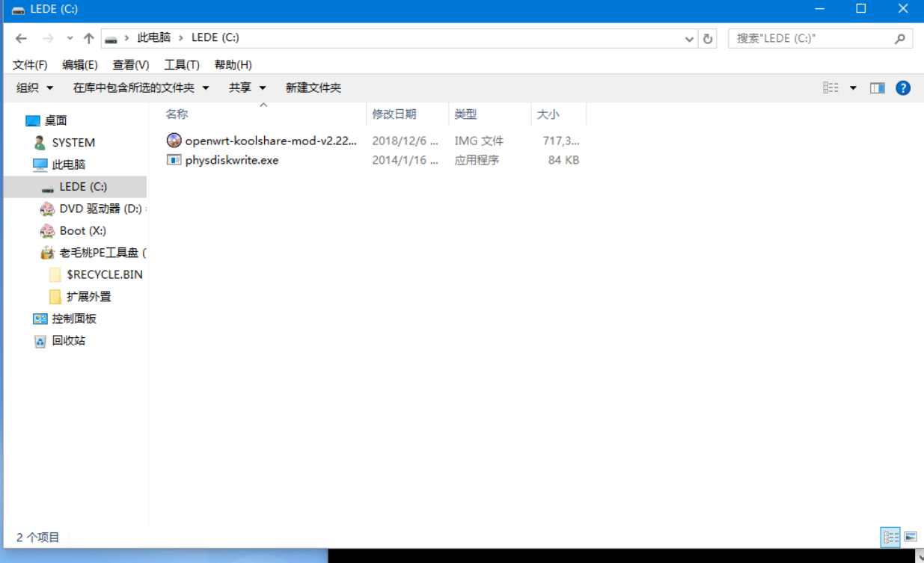The width and height of the screenshot is (924, 563).
Task: Open the 查看(V) menu
Action: (x=131, y=65)
